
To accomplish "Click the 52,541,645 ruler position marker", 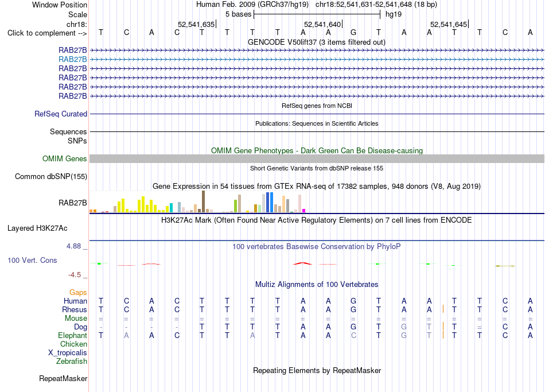I will 449,24.
